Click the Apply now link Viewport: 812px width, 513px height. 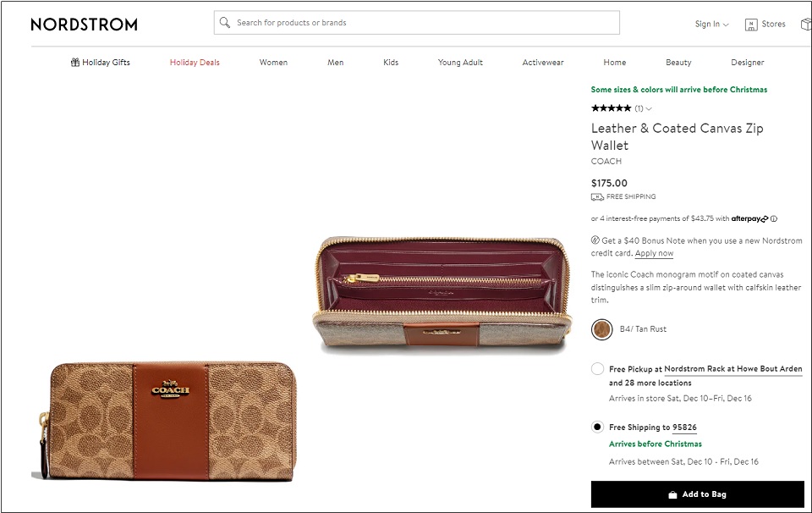(654, 253)
